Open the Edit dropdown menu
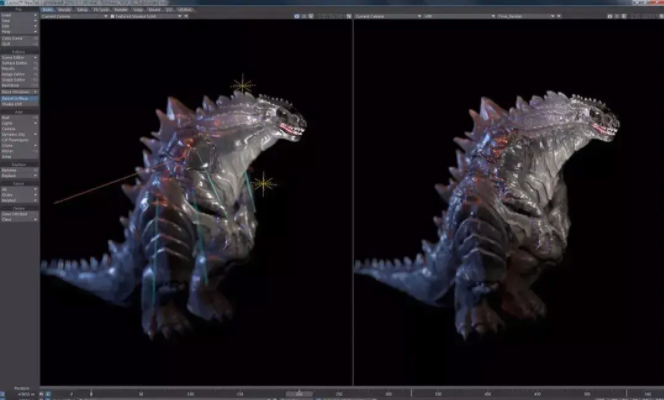664x400 pixels. [19, 26]
